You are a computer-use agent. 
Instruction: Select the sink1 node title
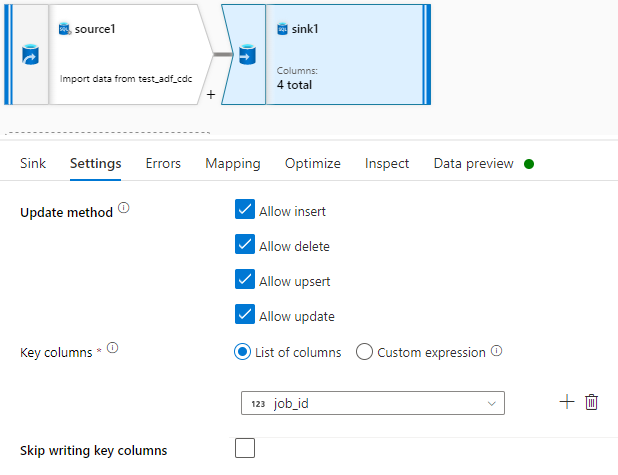pos(305,29)
